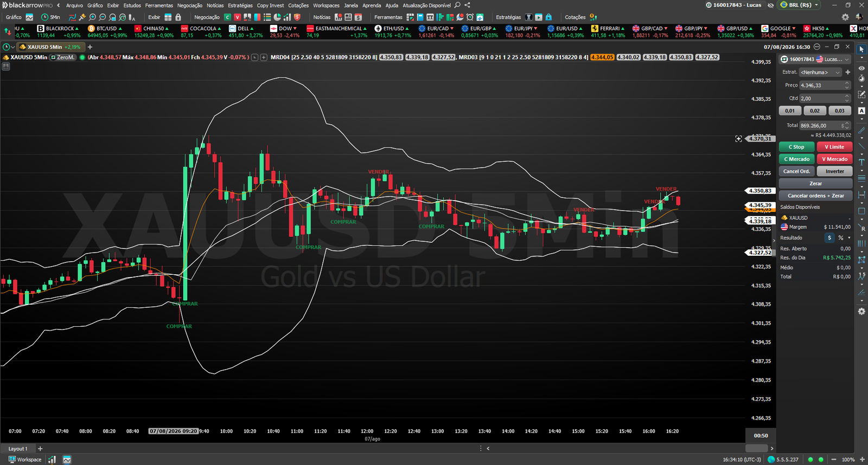This screenshot has width=868, height=465.
Task: Click the shield icon in Negociação toolbar
Action: [x=297, y=17]
